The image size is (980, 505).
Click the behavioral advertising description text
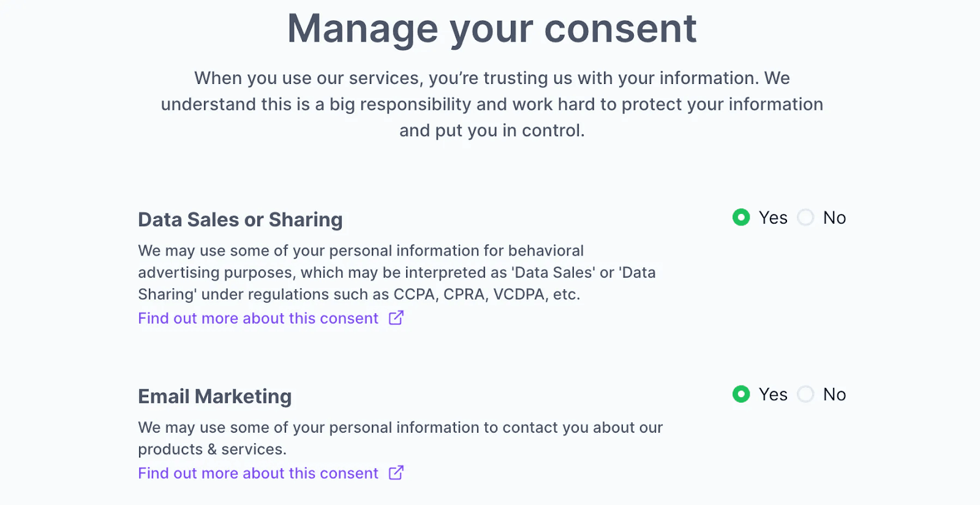396,272
